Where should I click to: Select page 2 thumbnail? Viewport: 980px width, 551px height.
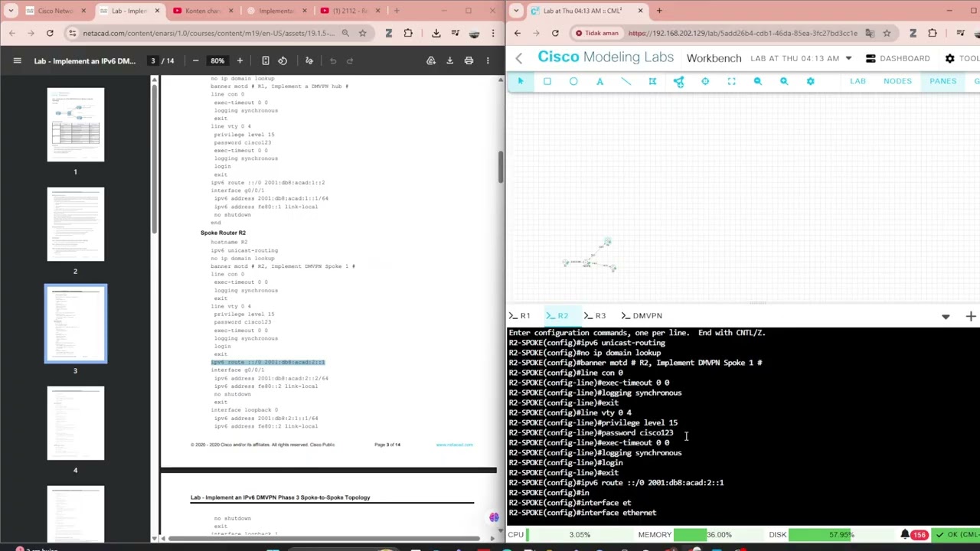point(75,224)
